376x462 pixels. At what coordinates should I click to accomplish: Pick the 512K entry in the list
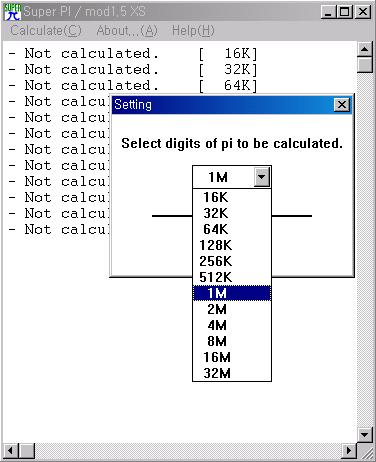pos(232,277)
